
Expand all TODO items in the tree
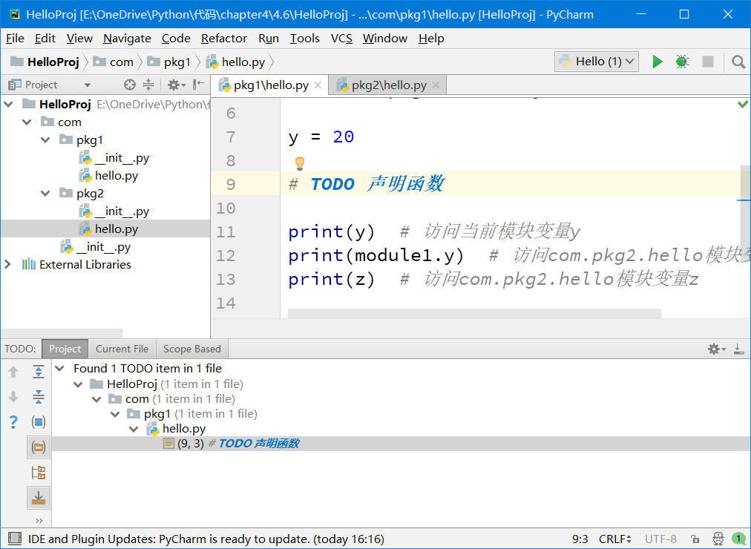(x=38, y=372)
